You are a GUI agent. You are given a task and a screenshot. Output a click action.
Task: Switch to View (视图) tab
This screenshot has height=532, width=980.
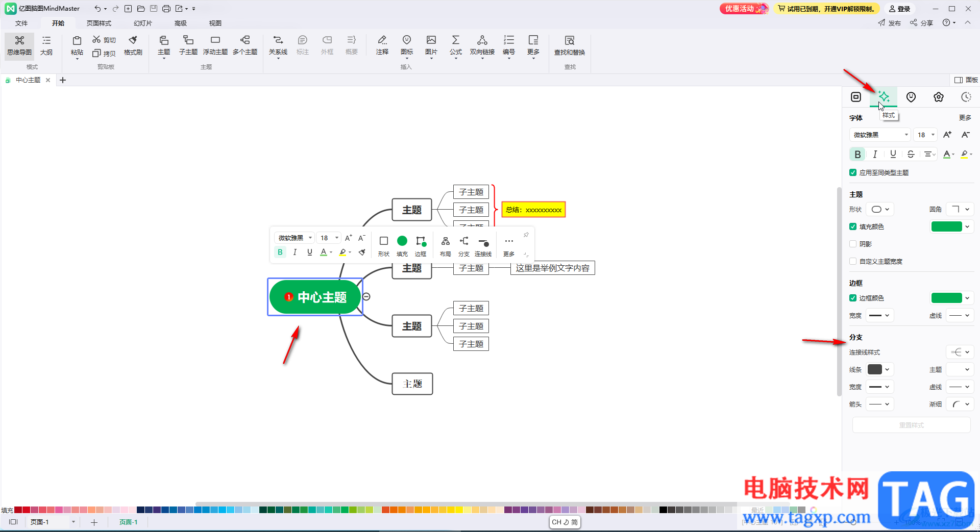coord(215,23)
